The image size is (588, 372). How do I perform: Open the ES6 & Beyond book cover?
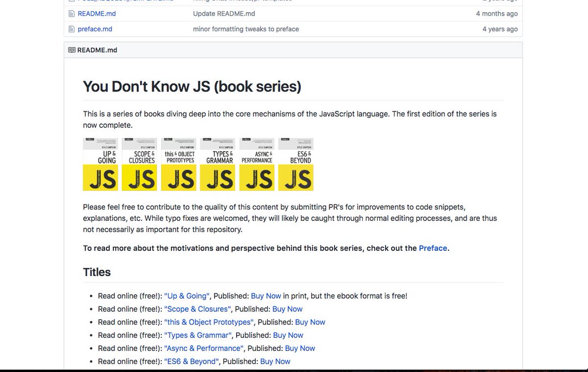(x=296, y=164)
